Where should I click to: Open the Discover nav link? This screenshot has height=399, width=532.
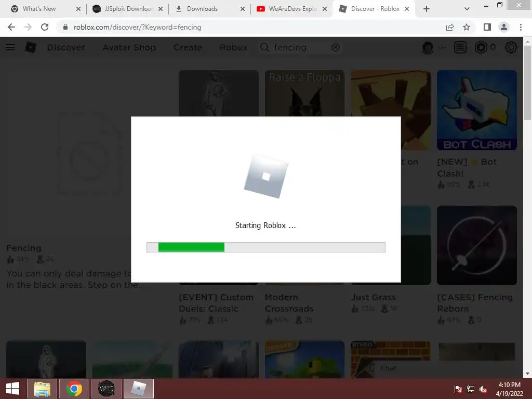(66, 47)
